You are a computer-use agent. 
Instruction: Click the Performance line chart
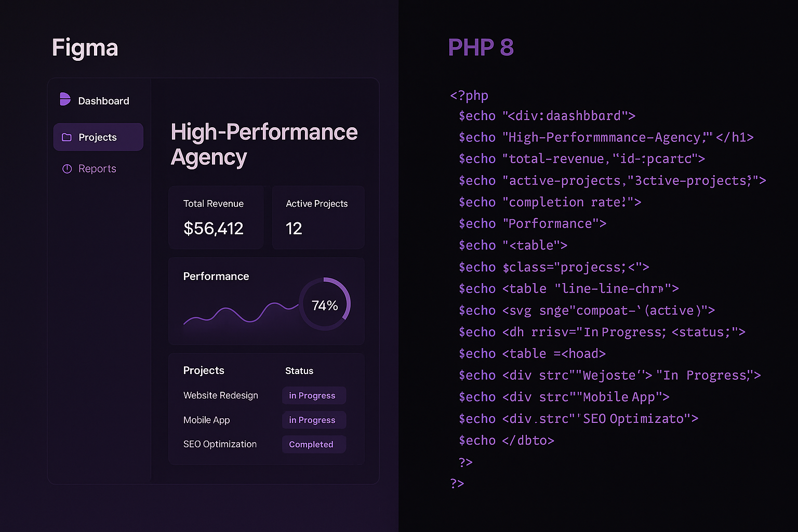click(x=241, y=314)
